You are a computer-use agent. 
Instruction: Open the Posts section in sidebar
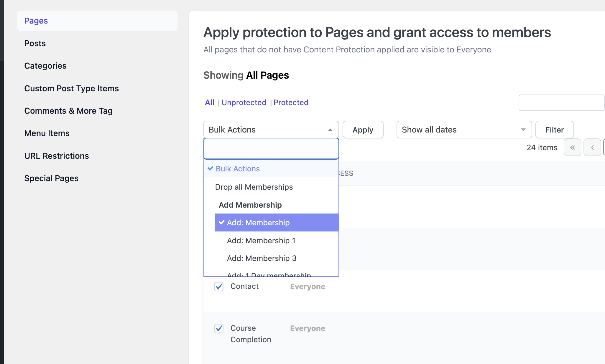point(35,43)
